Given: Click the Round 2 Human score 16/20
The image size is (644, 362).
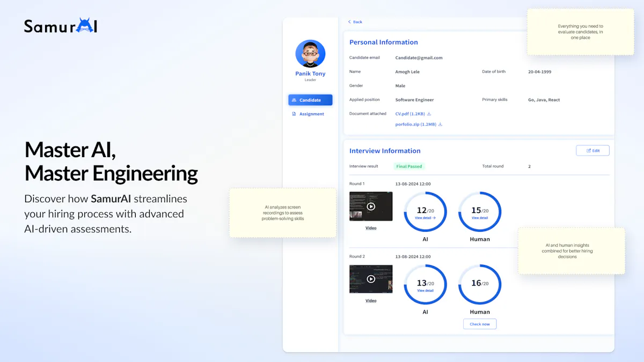Looking at the screenshot, I should pyautogui.click(x=480, y=283).
